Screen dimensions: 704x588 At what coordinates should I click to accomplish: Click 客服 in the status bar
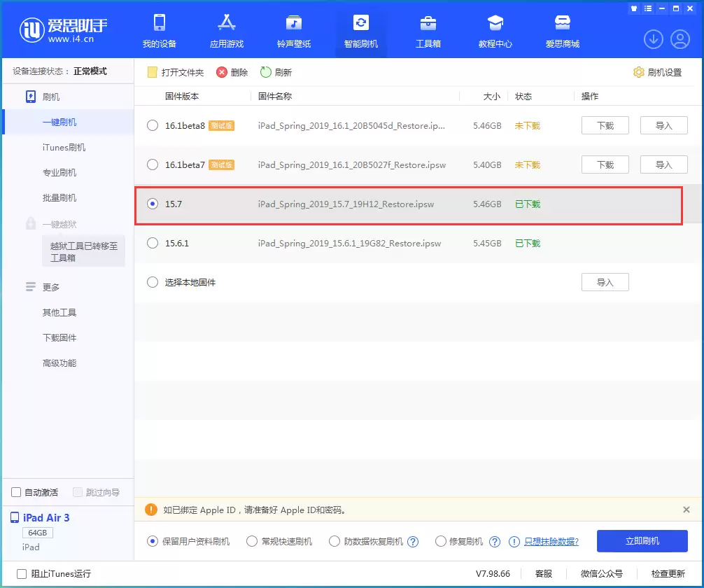[544, 573]
